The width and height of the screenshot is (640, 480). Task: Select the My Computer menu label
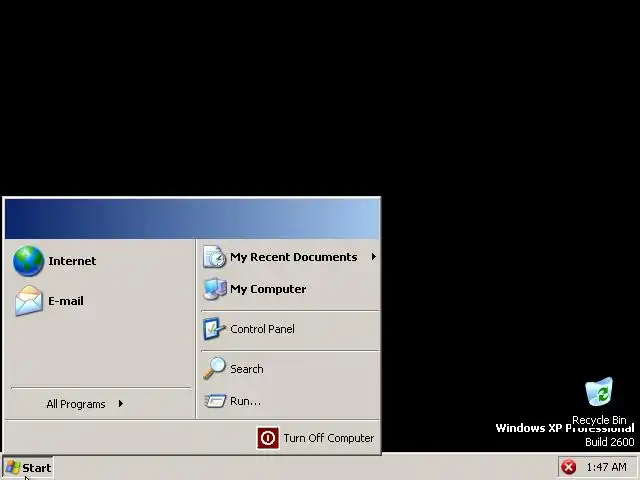(268, 289)
